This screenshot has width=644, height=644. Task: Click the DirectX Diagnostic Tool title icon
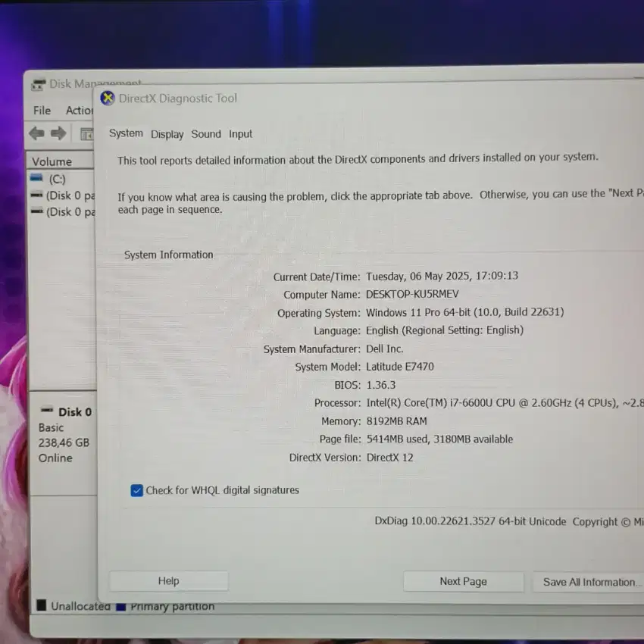point(108,98)
